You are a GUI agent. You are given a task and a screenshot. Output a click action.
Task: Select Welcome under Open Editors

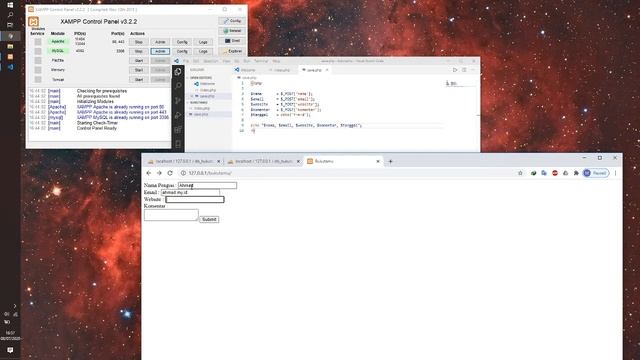[207, 84]
